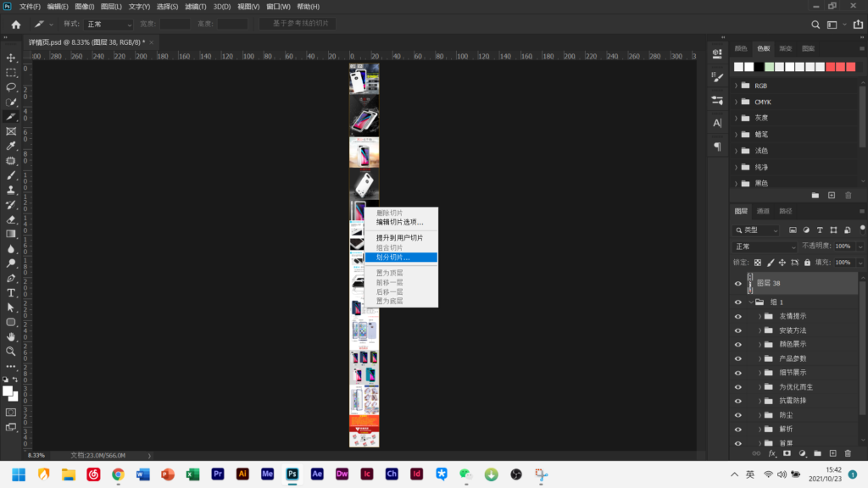
Task: Select the Eyedropper tool
Action: pyautogui.click(x=11, y=146)
